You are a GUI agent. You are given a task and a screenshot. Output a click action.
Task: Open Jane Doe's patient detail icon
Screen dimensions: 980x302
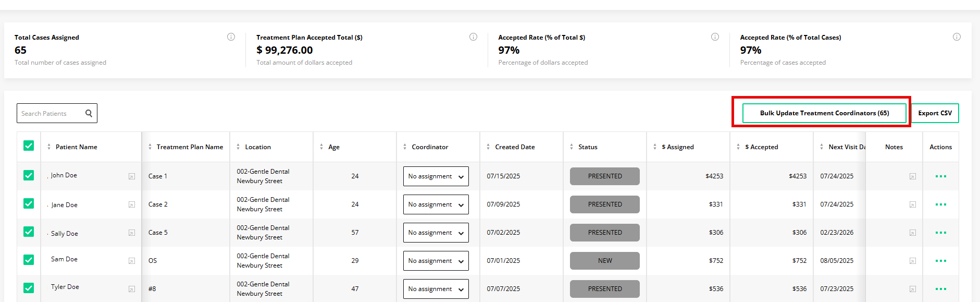[x=132, y=204]
